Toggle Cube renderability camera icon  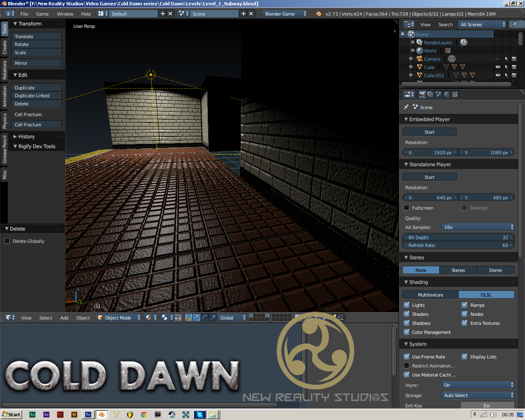514,67
